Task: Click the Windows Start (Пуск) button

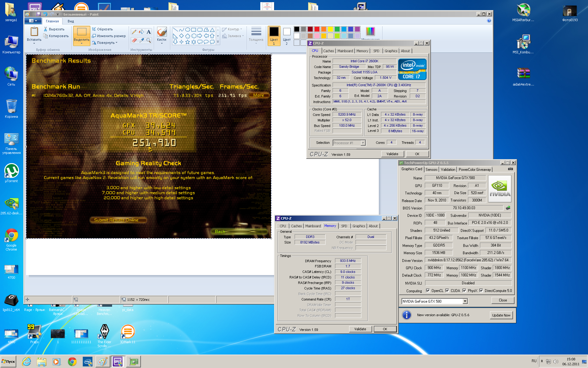Action: click(9, 362)
